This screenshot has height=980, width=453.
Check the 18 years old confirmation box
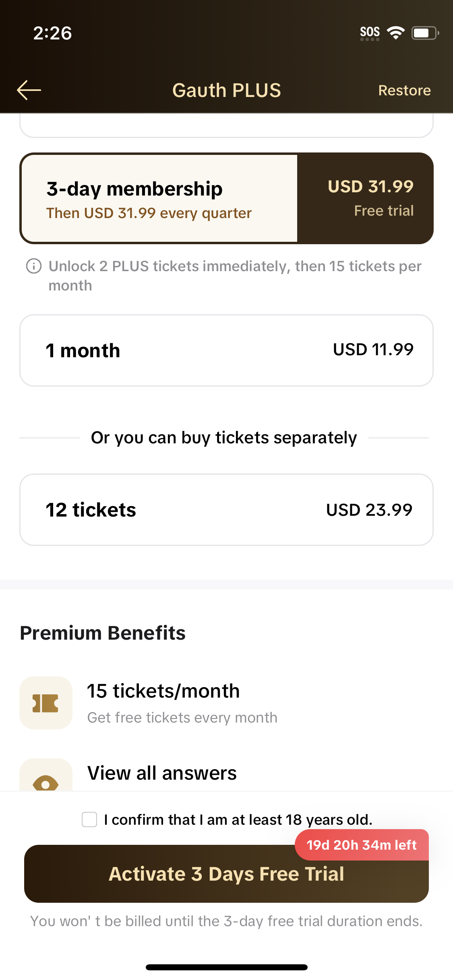89,819
